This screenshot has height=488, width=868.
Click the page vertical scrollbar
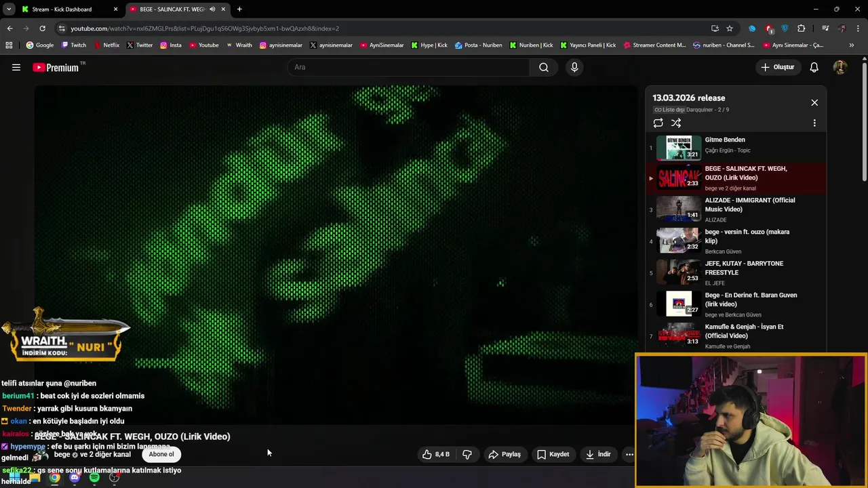click(864, 122)
